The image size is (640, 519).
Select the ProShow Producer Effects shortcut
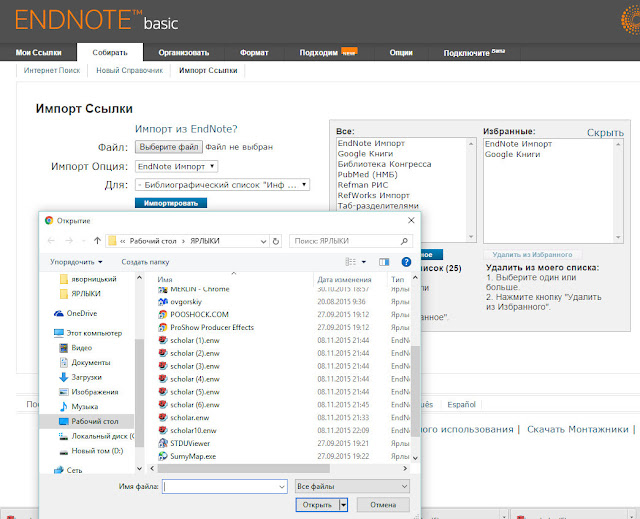[212, 327]
